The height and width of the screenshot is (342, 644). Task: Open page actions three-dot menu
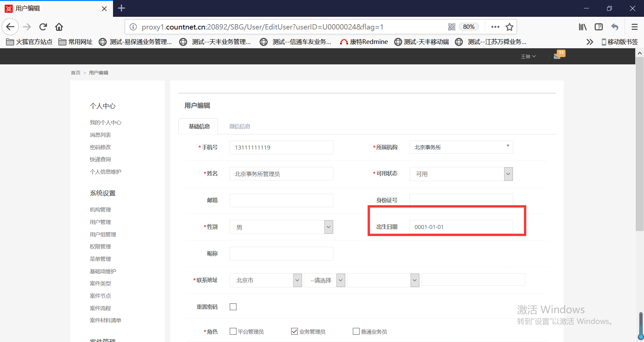point(495,27)
